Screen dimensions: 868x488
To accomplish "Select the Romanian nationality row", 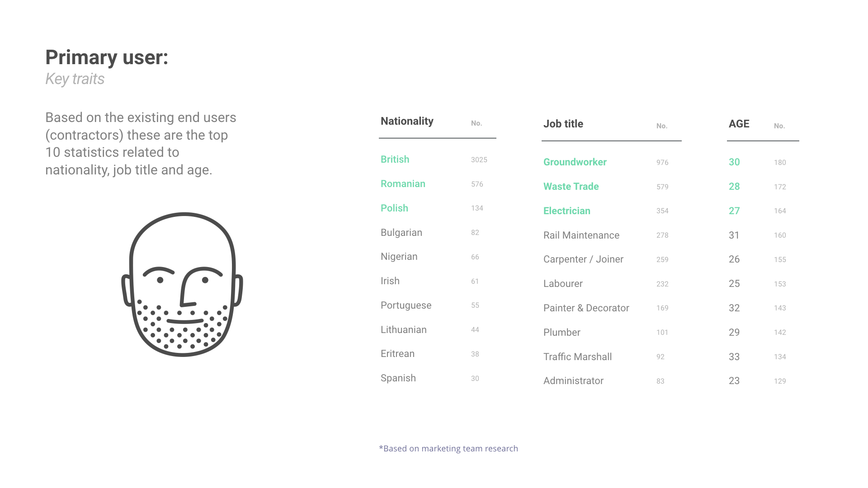I will coord(403,184).
